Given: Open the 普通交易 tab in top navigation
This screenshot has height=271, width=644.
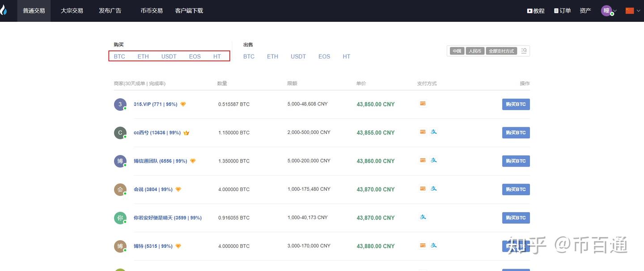Looking at the screenshot, I should coord(34,11).
